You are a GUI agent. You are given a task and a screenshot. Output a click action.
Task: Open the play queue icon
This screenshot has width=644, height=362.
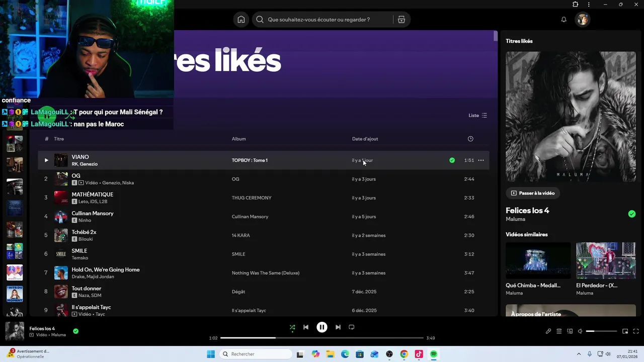pos(559,331)
